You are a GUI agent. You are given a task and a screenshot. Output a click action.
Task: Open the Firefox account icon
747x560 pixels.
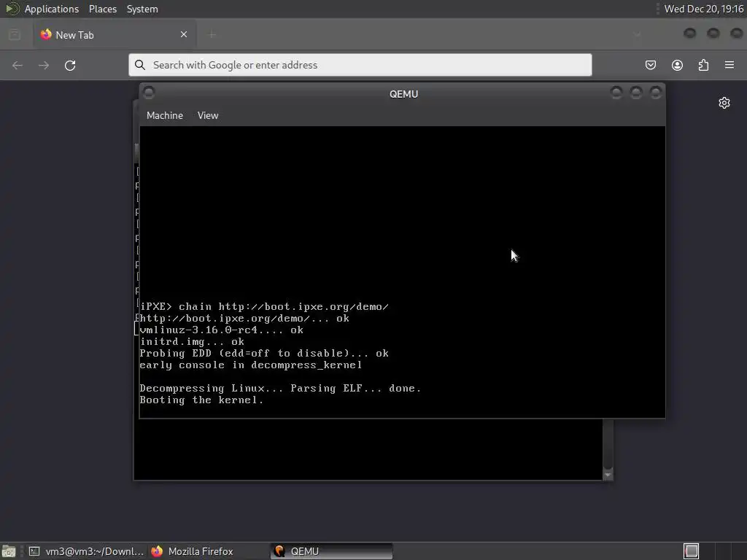coord(677,65)
